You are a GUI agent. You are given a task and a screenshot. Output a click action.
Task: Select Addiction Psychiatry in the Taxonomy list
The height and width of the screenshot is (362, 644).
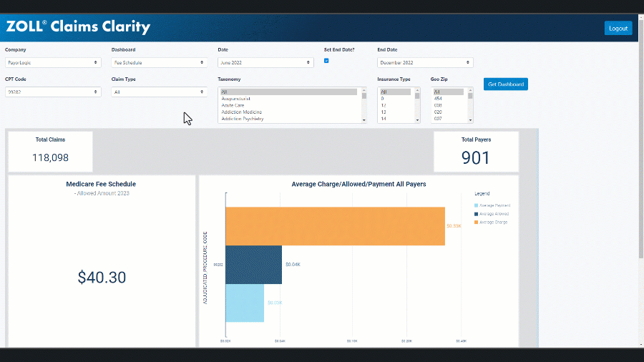point(289,119)
